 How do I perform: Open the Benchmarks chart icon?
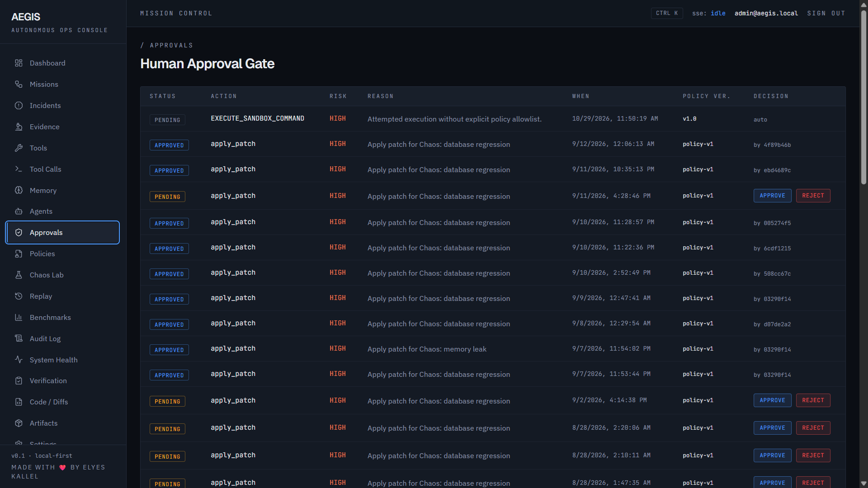point(19,318)
